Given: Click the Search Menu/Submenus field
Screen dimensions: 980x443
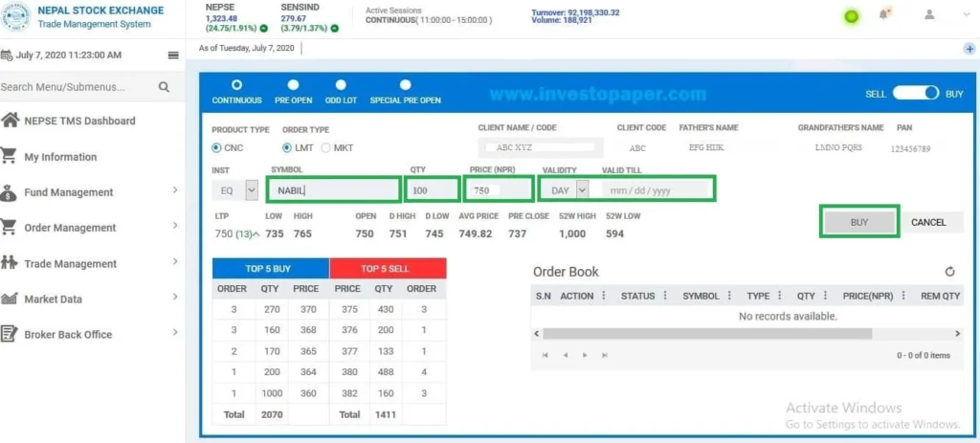Looking at the screenshot, I should (x=78, y=87).
